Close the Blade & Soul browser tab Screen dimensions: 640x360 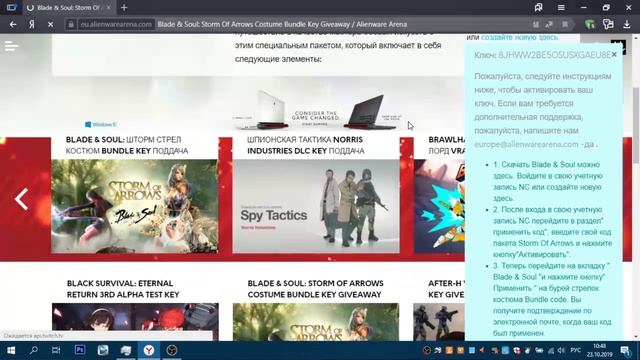[x=109, y=7]
